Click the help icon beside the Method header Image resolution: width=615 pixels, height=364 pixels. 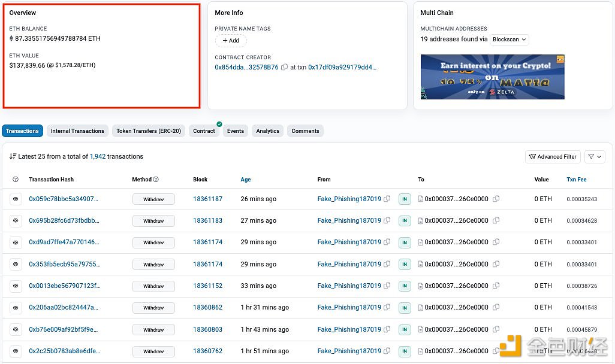pos(156,180)
